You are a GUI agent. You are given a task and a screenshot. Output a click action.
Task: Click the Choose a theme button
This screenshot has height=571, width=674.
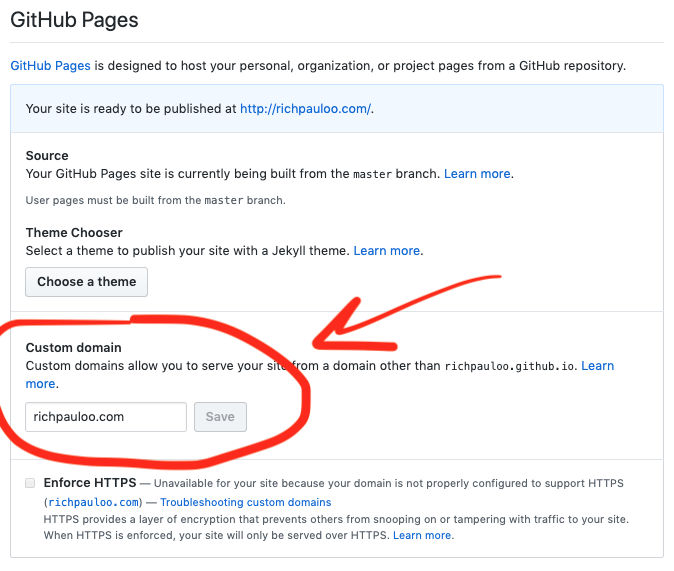(86, 282)
